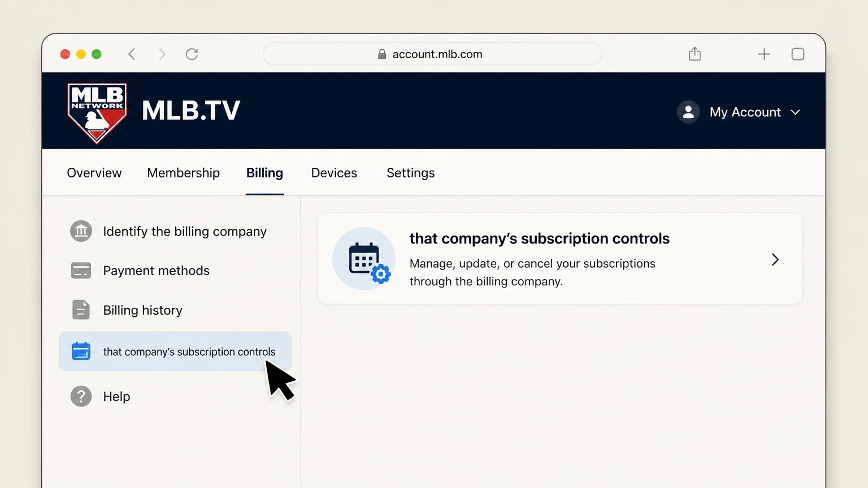Click the red close window button
The height and width of the screenshot is (488, 868).
[x=65, y=54]
